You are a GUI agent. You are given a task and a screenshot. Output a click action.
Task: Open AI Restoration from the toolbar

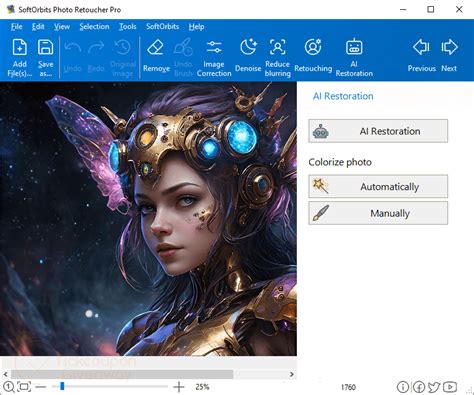click(x=354, y=58)
